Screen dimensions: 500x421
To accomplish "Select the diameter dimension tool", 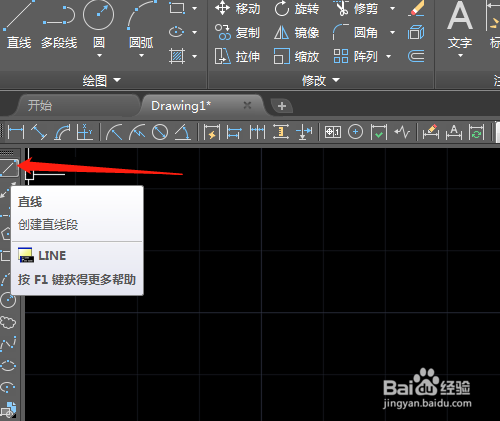I will tap(160, 132).
